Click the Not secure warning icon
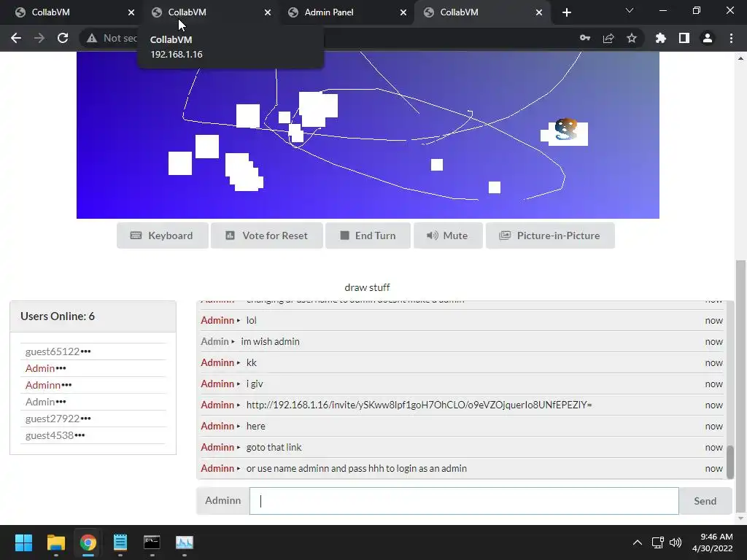Viewport: 747px width, 560px height. click(91, 38)
